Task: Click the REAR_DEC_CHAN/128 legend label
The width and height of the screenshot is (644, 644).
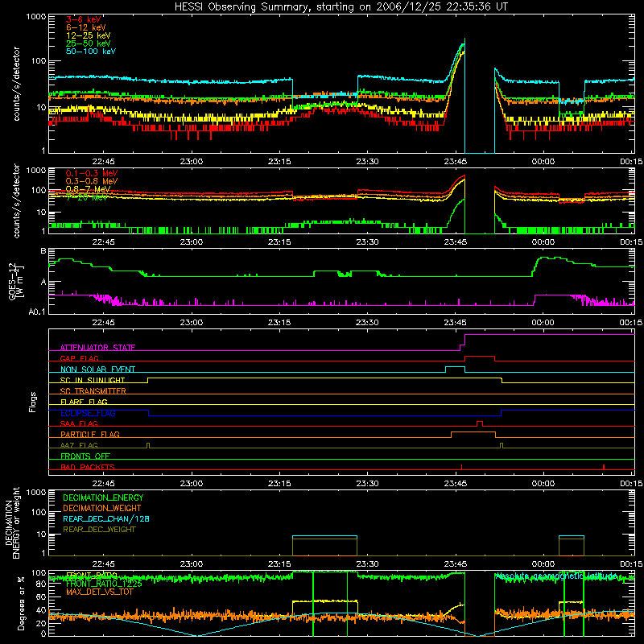Action: pos(106,518)
